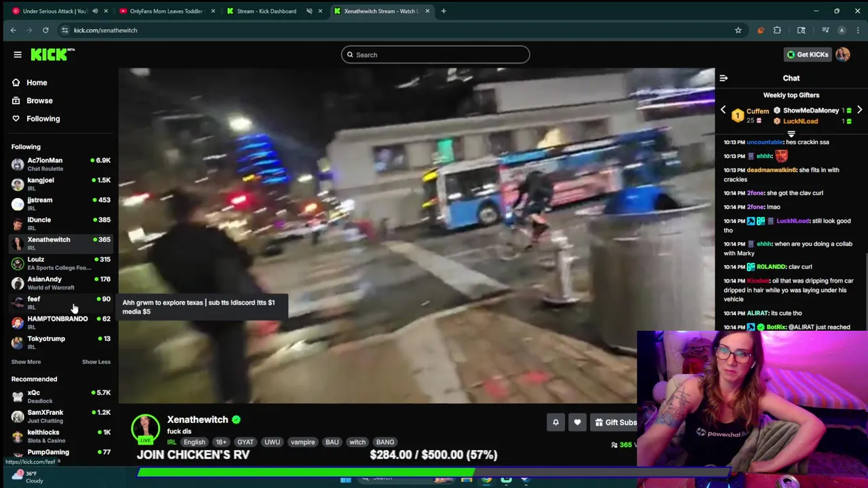Reload the page

(45, 30)
